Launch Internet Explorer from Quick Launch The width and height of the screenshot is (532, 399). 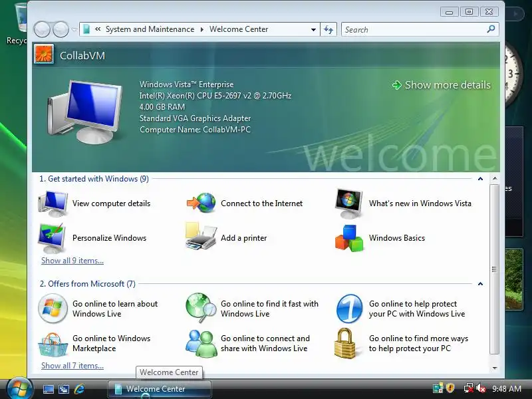[x=79, y=389]
